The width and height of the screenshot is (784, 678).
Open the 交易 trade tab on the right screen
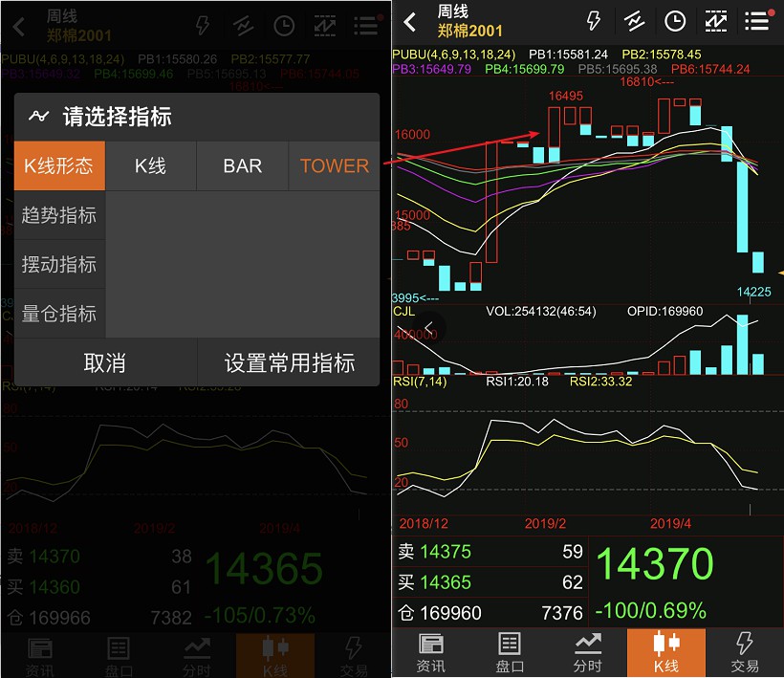tap(745, 652)
